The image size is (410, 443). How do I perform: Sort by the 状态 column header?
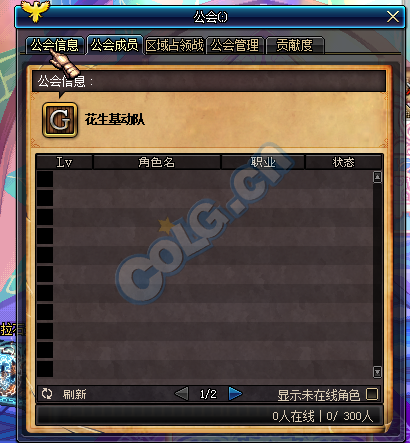tap(343, 162)
